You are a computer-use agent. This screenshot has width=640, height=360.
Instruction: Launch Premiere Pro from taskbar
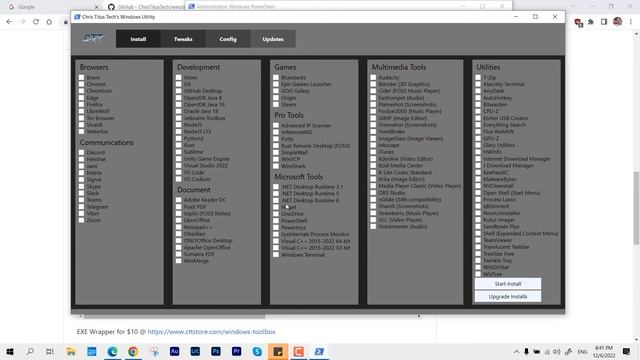[x=236, y=351]
